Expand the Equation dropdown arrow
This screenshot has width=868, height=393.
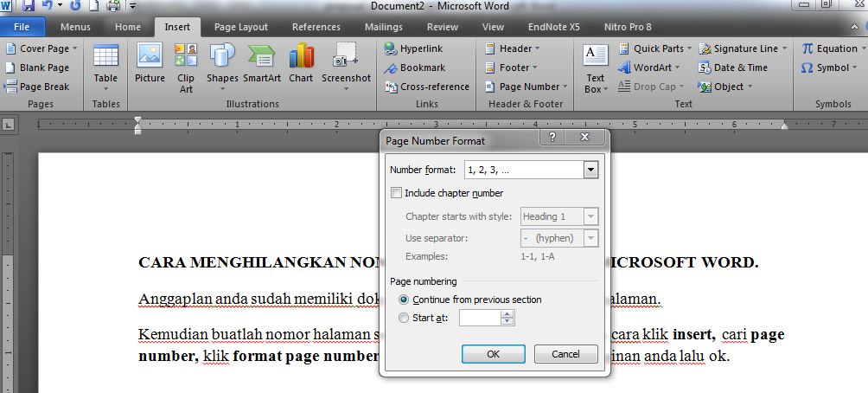pos(863,48)
